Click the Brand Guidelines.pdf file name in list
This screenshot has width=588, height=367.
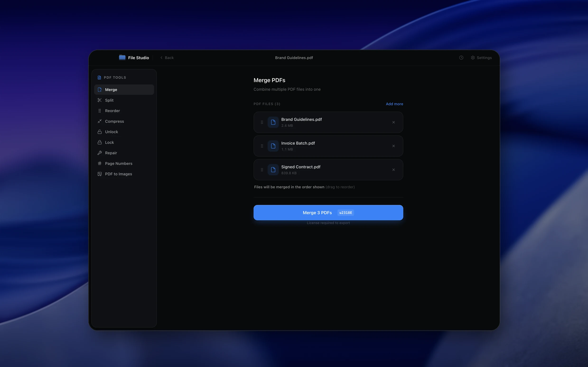pyautogui.click(x=301, y=119)
